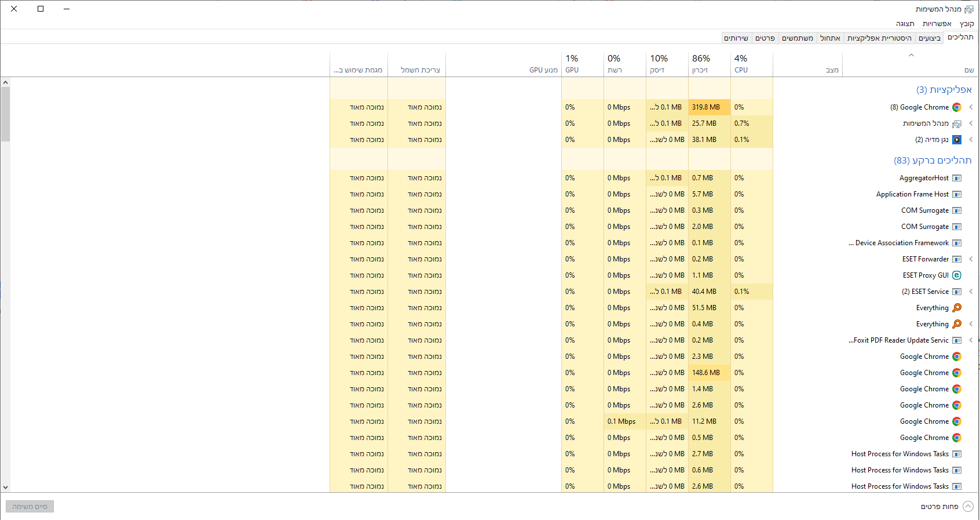Open the קובץ (File) menu
This screenshot has width=980, height=520.
(x=967, y=24)
